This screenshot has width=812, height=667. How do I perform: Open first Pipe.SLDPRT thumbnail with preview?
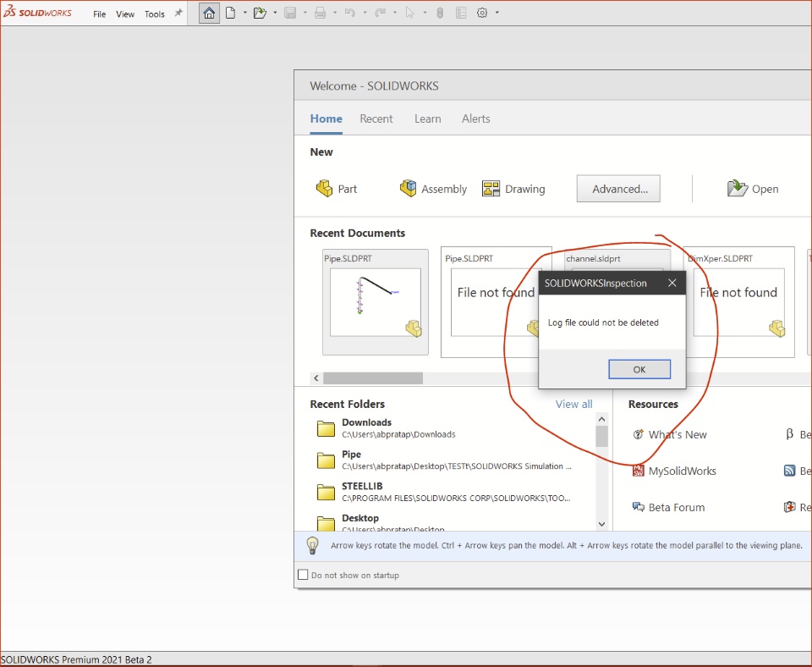(x=376, y=302)
